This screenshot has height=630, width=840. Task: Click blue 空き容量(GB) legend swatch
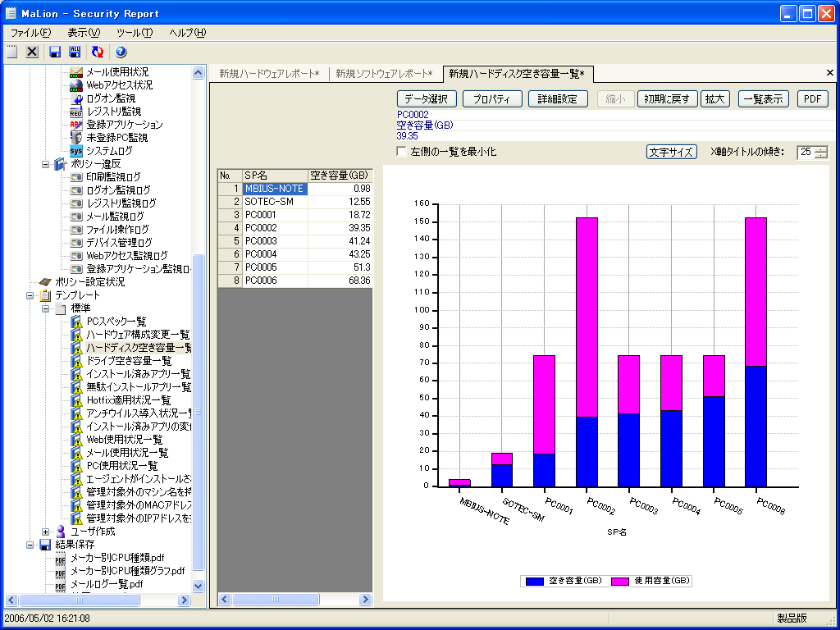coord(535,582)
